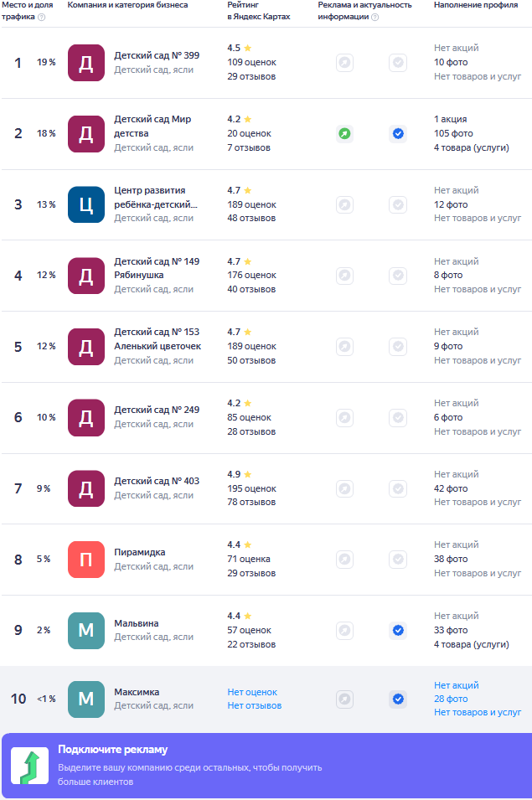Viewport: 532px width, 800px height.
Task: Click help icon beside 'Реклама и актуальность информации'
Action: [x=374, y=17]
